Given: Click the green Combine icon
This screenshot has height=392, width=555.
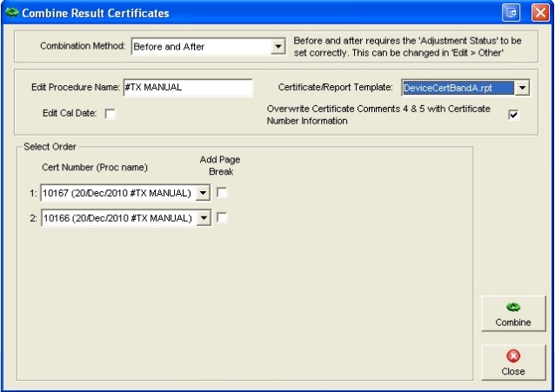Looking at the screenshot, I should (513, 308).
